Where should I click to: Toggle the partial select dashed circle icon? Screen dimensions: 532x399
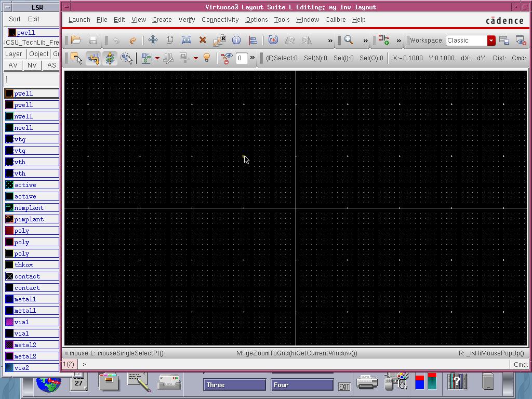pos(127,58)
